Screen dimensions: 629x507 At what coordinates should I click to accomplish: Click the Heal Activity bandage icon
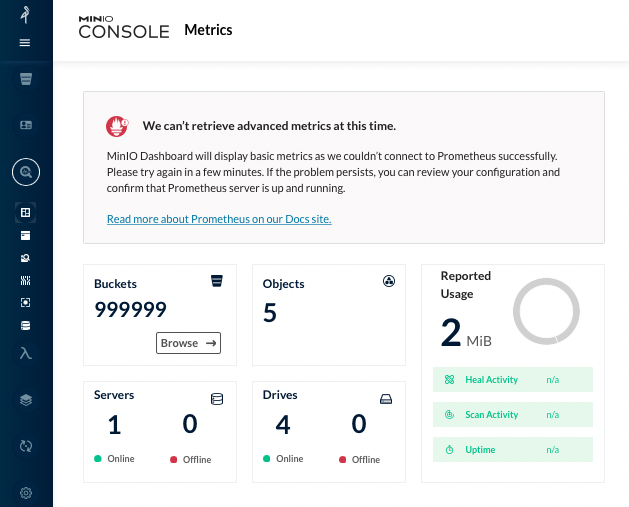pyautogui.click(x=449, y=379)
